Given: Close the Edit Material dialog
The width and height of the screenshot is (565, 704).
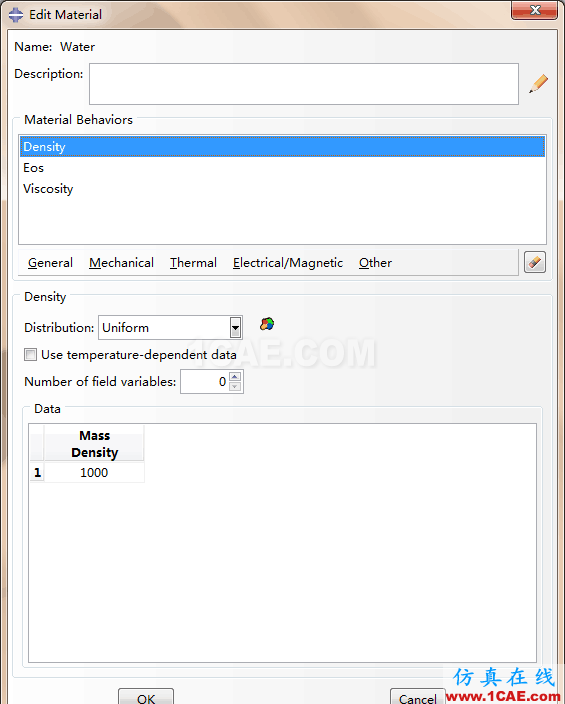Looking at the screenshot, I should pyautogui.click(x=534, y=10).
